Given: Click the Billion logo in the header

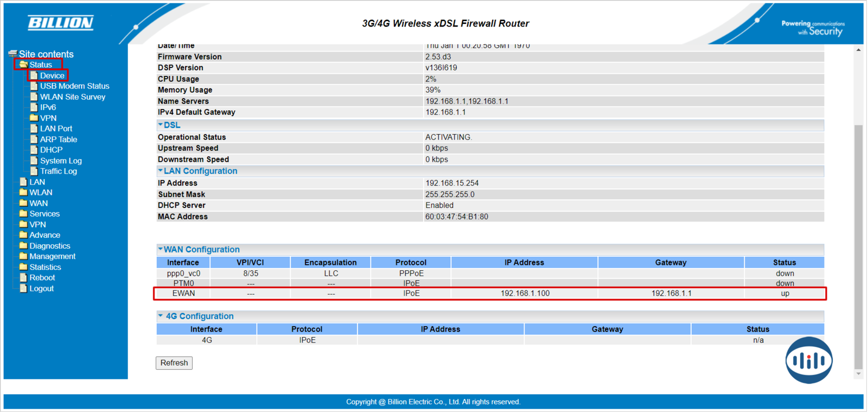Looking at the screenshot, I should 61,23.
